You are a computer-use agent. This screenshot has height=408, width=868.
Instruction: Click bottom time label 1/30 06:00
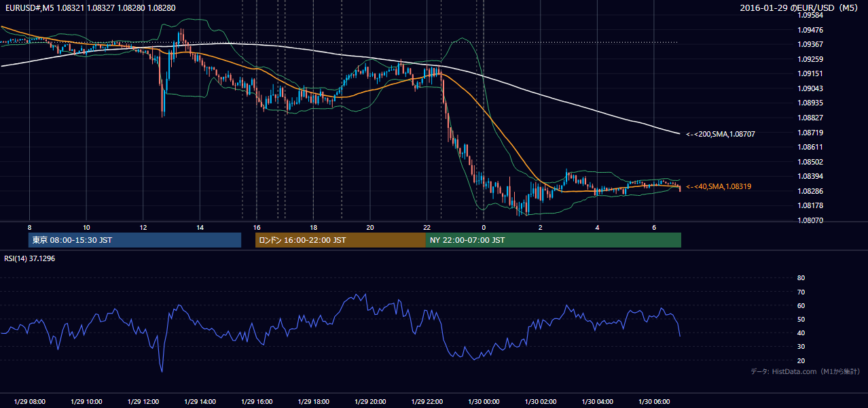pyautogui.click(x=653, y=402)
